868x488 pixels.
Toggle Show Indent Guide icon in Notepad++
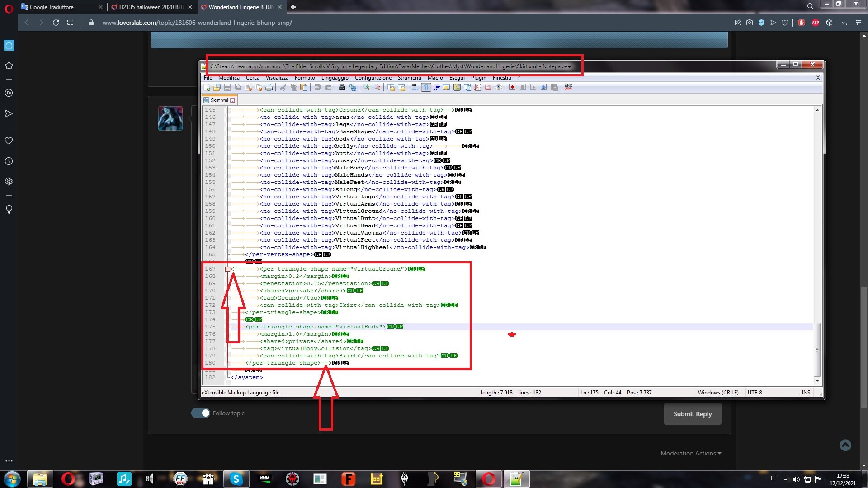(436, 87)
